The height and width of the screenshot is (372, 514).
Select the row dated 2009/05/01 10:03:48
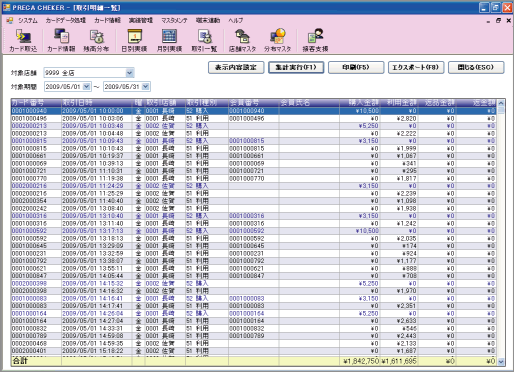point(254,126)
